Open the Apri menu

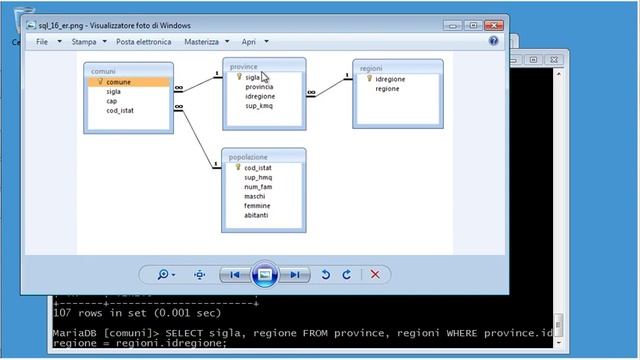pos(248,42)
